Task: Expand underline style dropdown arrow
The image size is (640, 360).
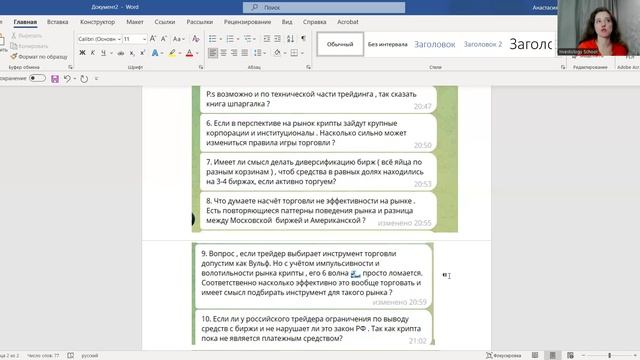Action: click(111, 53)
